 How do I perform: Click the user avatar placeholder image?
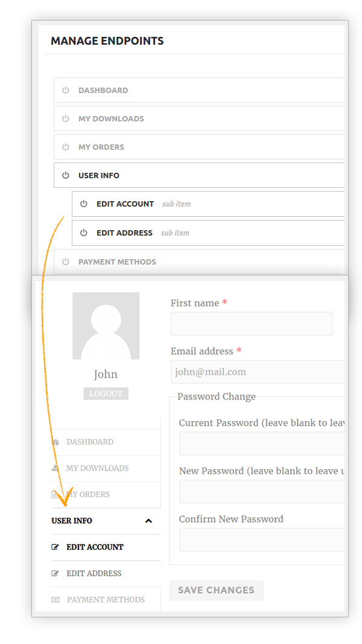click(x=106, y=326)
